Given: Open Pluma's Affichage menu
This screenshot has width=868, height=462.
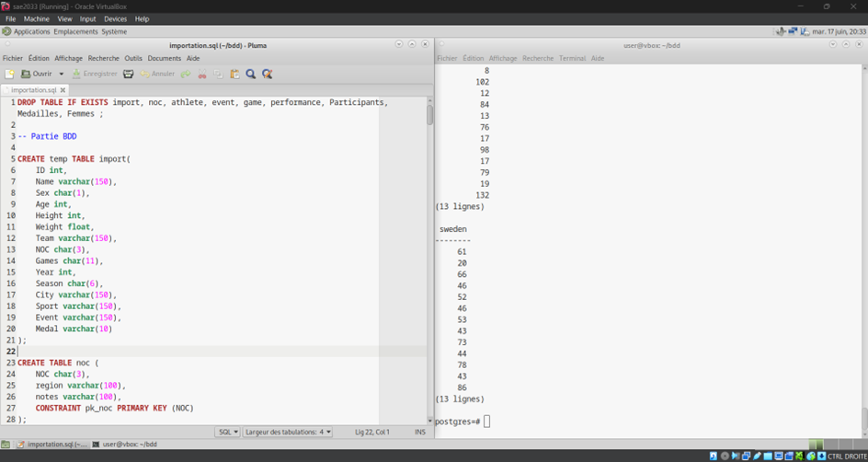Looking at the screenshot, I should click(x=69, y=58).
